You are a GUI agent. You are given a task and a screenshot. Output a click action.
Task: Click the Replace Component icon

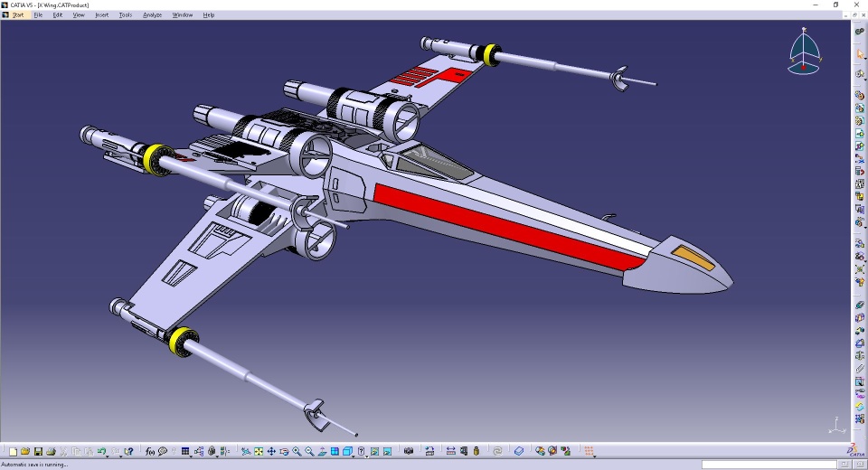coord(859,159)
